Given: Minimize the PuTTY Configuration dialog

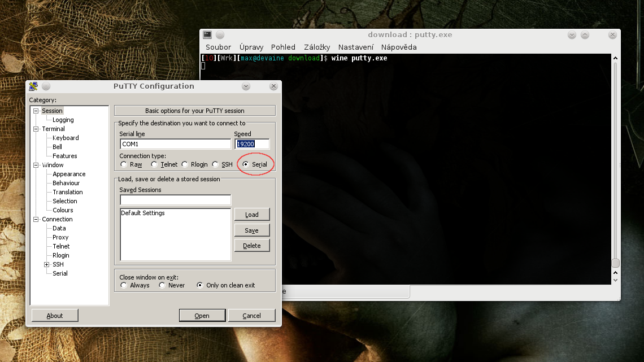Looking at the screenshot, I should click(x=246, y=86).
